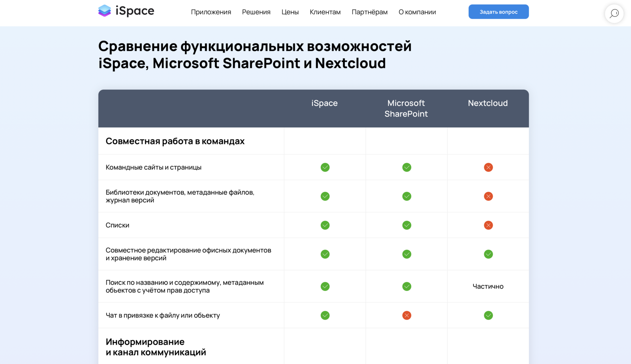
Task: Click the Совместное редактирование офисных документов label
Action: click(x=188, y=254)
